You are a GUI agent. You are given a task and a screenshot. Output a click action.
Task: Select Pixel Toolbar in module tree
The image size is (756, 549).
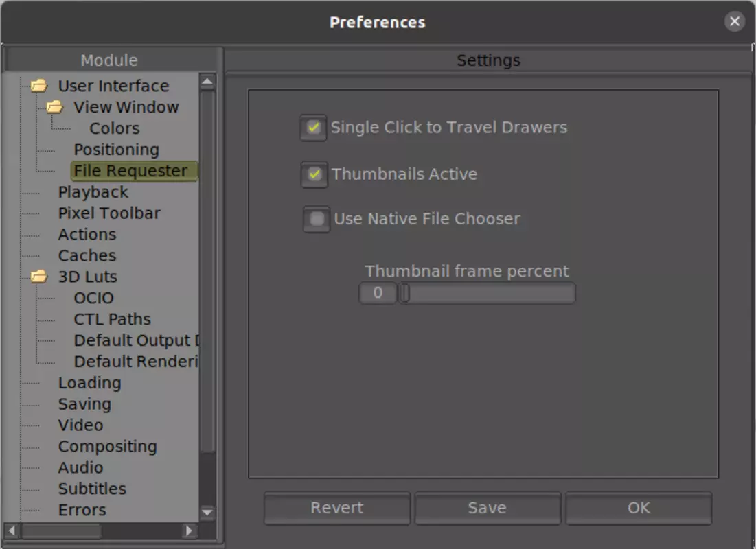(x=109, y=213)
